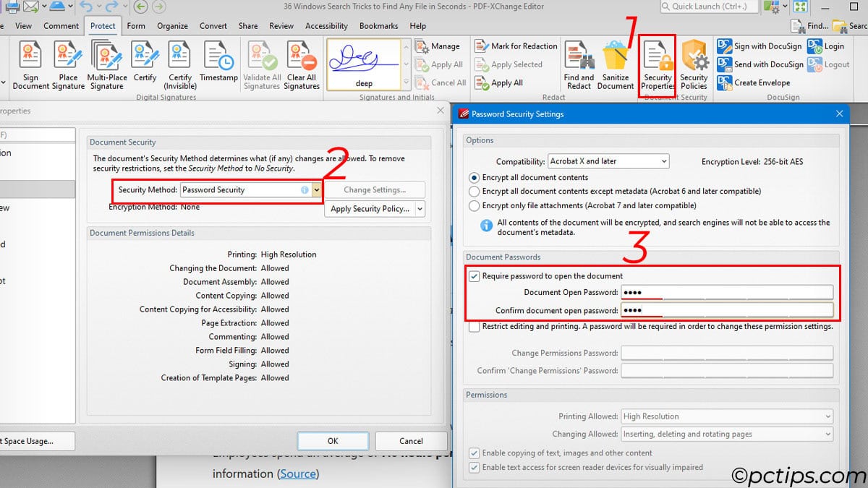Click Create Envelope in DocuSign group
868x488 pixels.
tap(754, 82)
